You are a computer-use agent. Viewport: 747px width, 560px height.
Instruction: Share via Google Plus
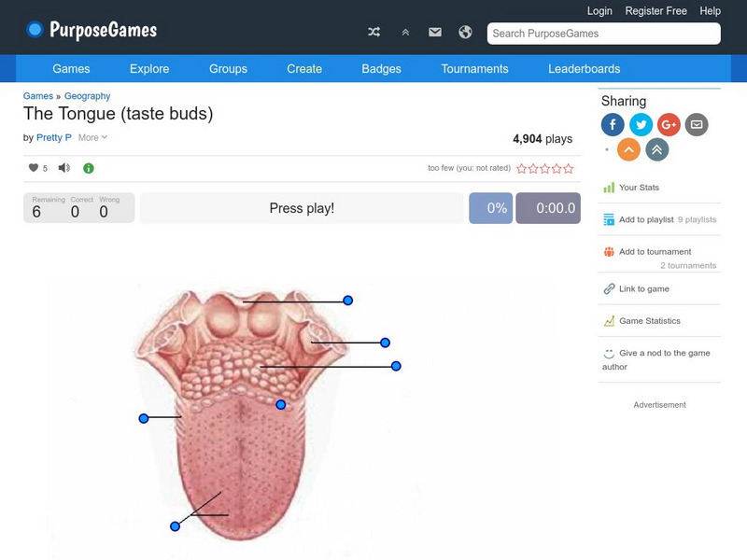coord(669,124)
